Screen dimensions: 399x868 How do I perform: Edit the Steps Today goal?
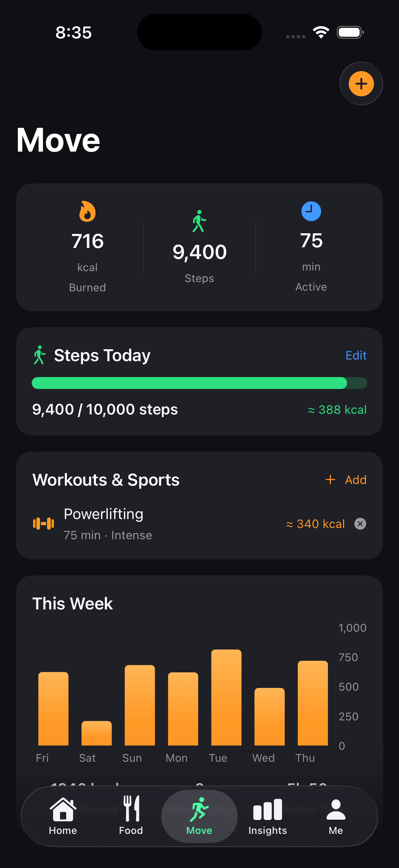(356, 355)
